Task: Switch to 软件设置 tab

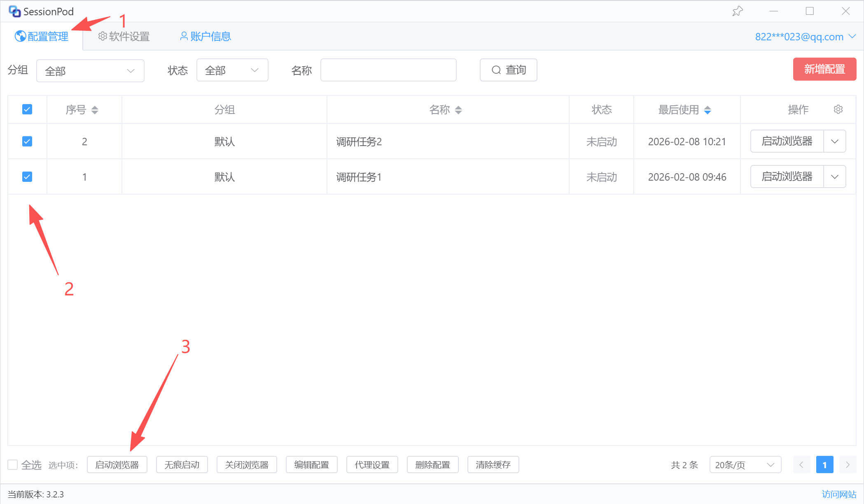Action: [x=124, y=37]
